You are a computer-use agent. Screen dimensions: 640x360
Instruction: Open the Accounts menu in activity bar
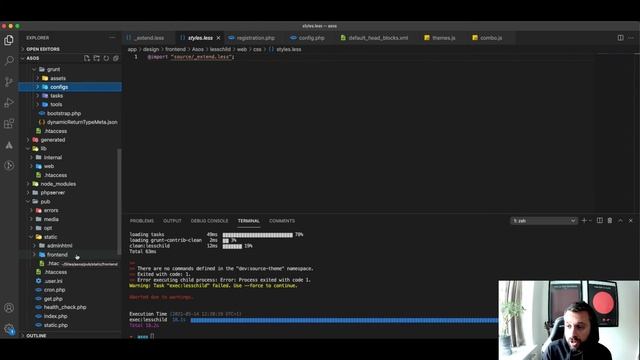point(9,308)
